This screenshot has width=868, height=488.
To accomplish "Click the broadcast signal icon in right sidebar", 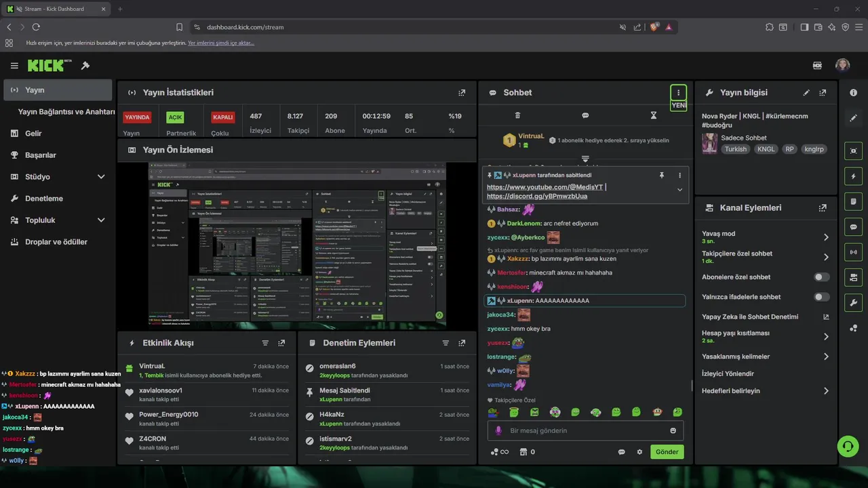I will pos(853,252).
